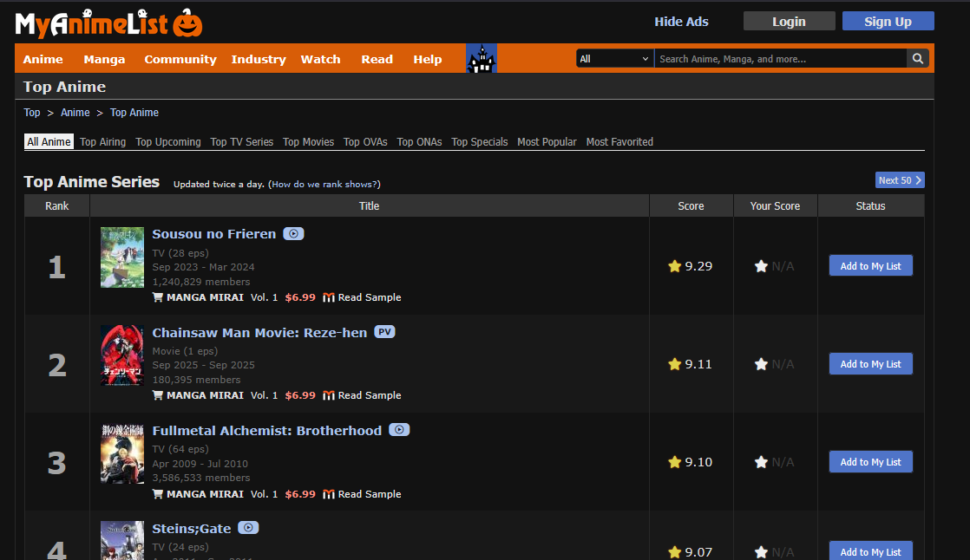Click the Sign Up button

(888, 21)
